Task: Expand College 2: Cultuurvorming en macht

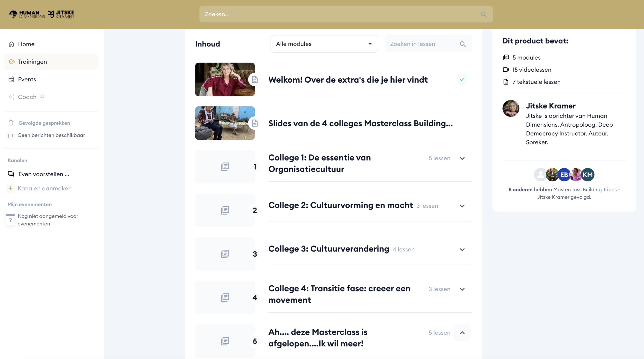Action: 462,206
